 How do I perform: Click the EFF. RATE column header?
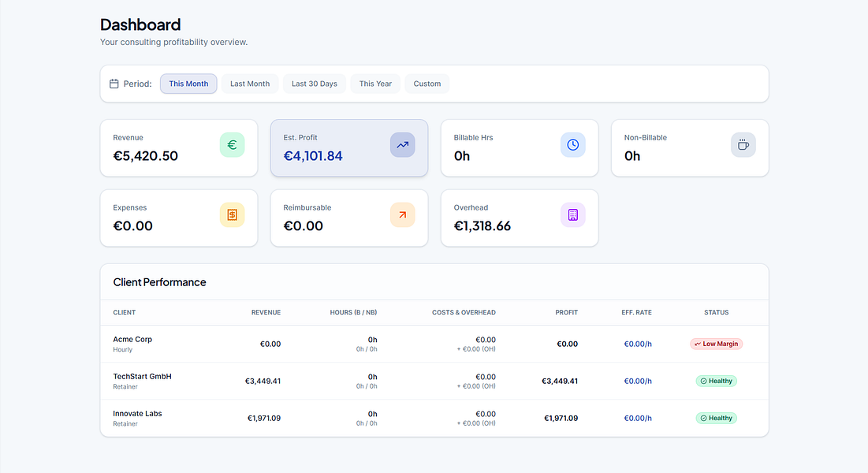click(x=636, y=312)
